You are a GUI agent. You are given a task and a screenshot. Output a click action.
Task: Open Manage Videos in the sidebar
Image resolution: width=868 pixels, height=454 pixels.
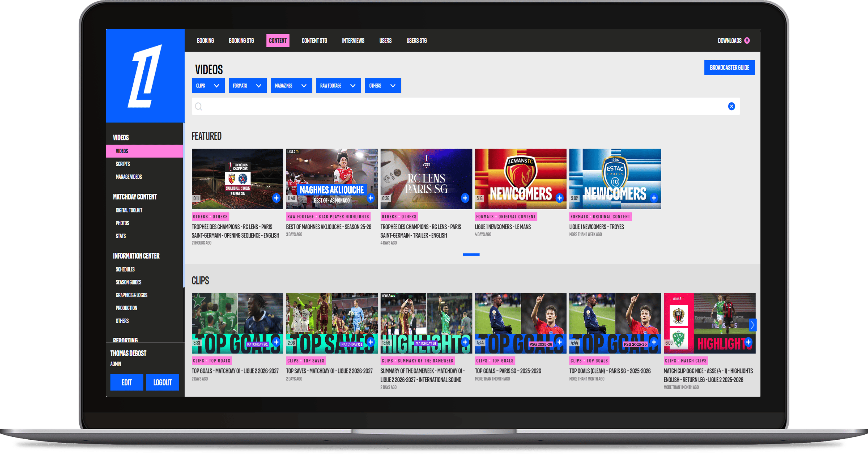click(x=129, y=177)
